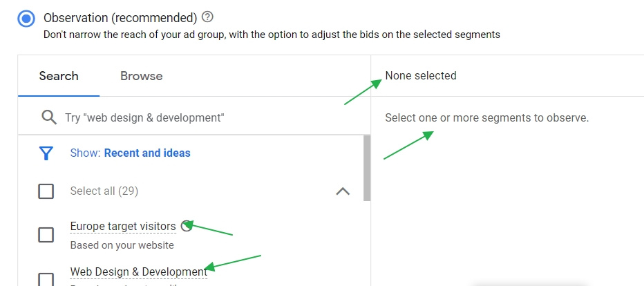Check the Web Design & Development checkbox

tap(46, 279)
